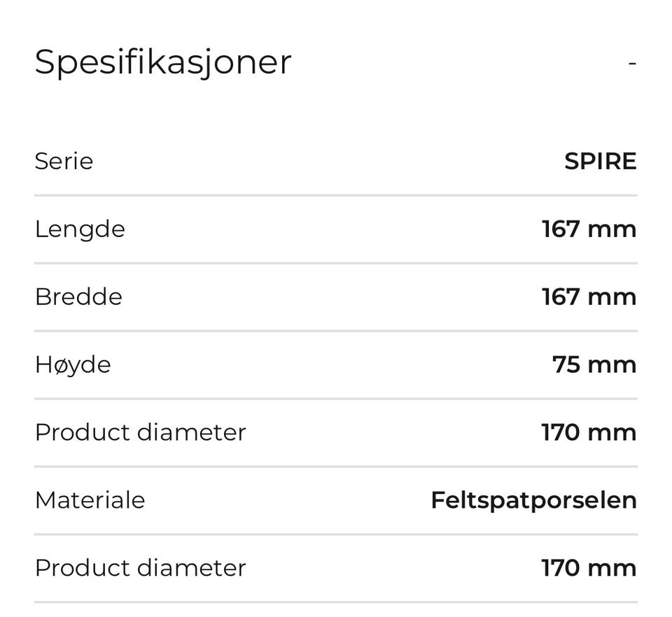This screenshot has width=672, height=617.
Task: Click the 75 mm height value
Action: (594, 364)
